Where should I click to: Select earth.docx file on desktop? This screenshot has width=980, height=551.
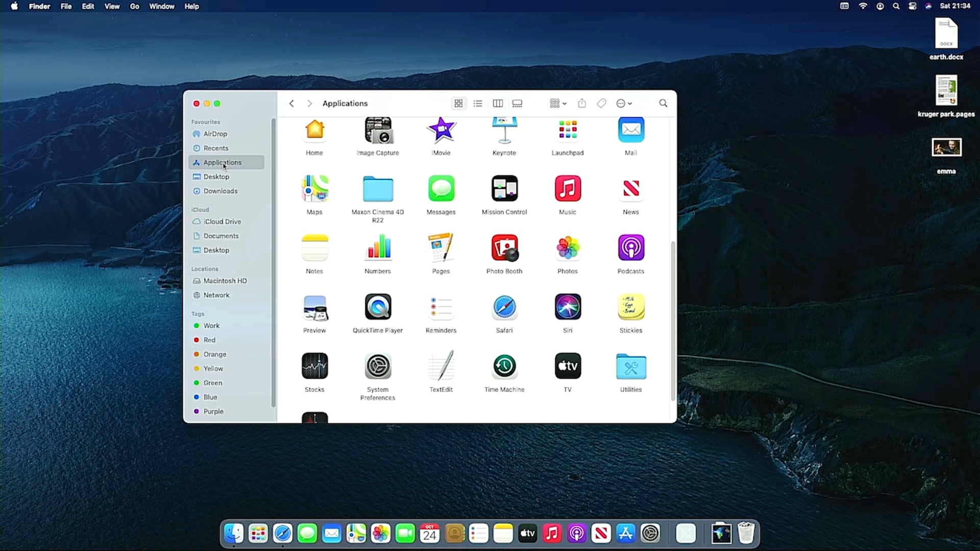[x=946, y=39]
